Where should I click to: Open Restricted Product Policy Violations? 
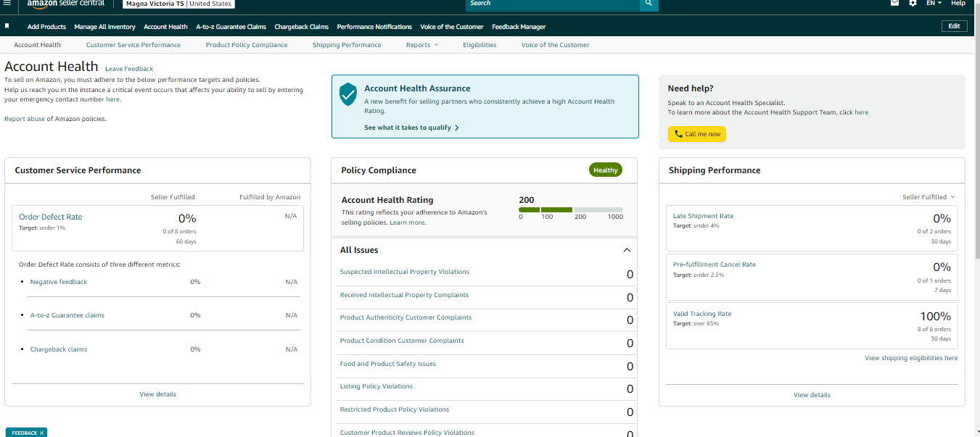(395, 409)
